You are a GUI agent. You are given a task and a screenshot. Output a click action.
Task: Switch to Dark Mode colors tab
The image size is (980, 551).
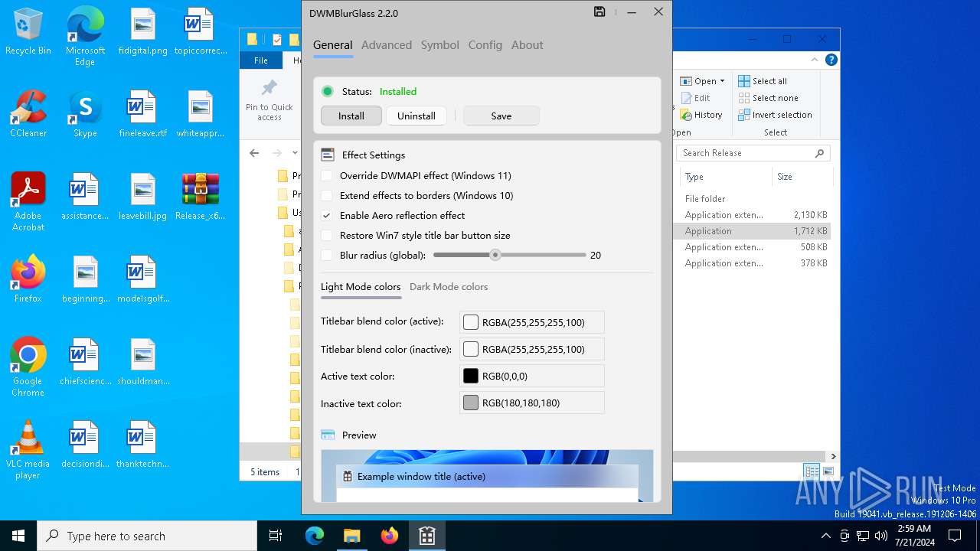[449, 287]
